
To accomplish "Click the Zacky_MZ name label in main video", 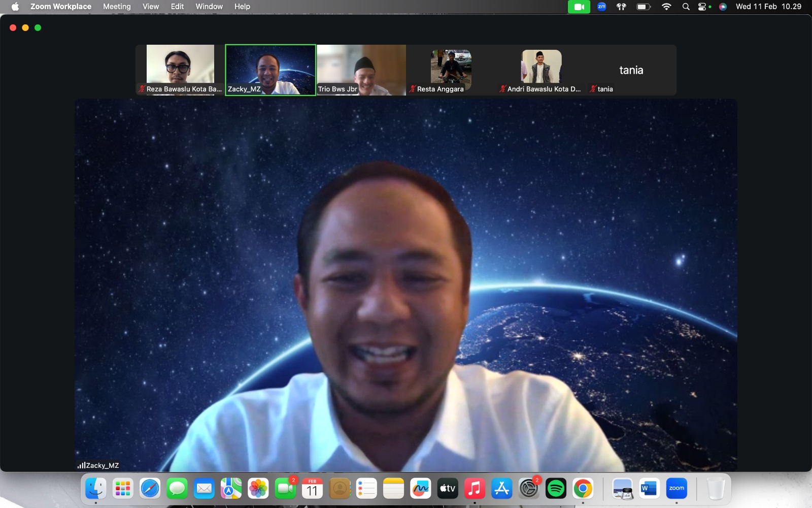I will click(x=103, y=465).
